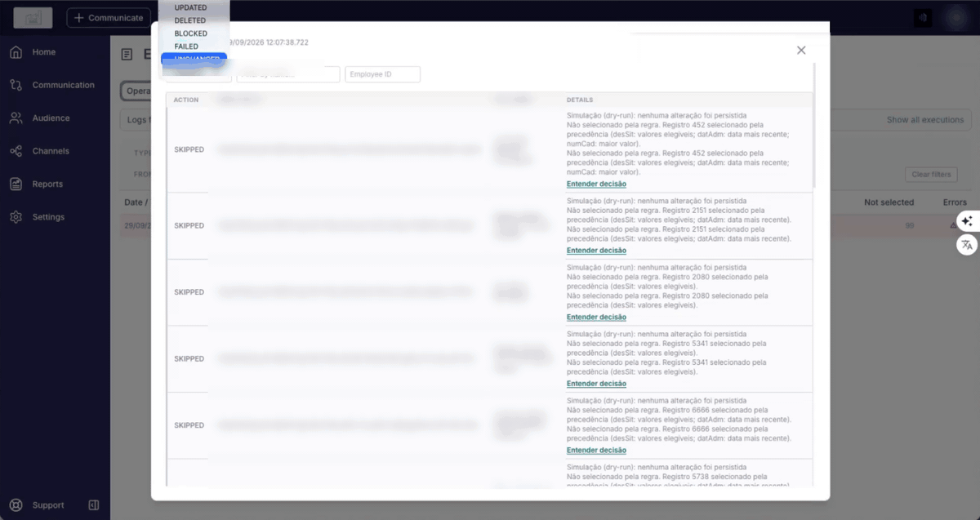Open Entender decisão for Registro 452

(596, 184)
